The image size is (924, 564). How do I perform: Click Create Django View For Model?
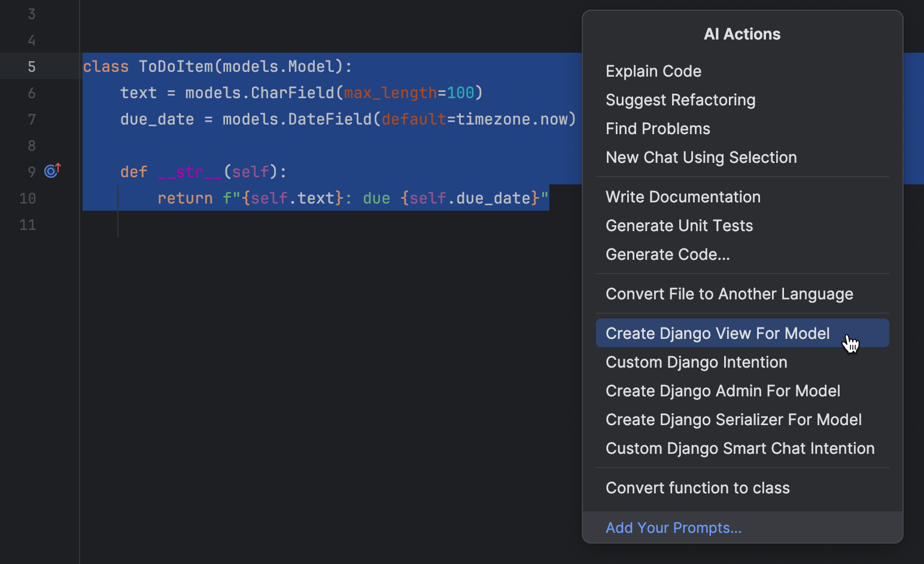717,333
